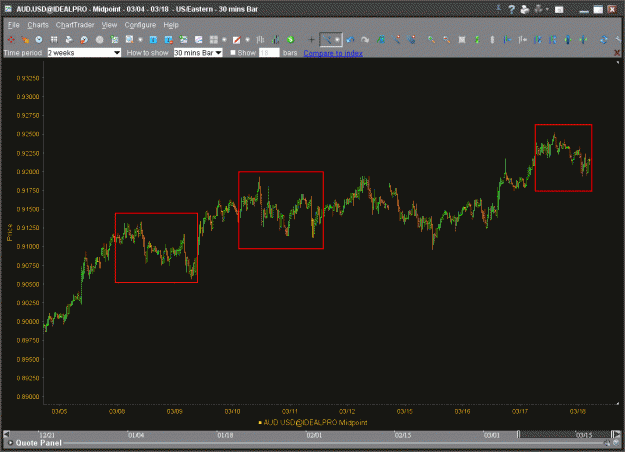This screenshot has width=625, height=452.
Task: Click the question mark help icon
Action: click(512, 9)
